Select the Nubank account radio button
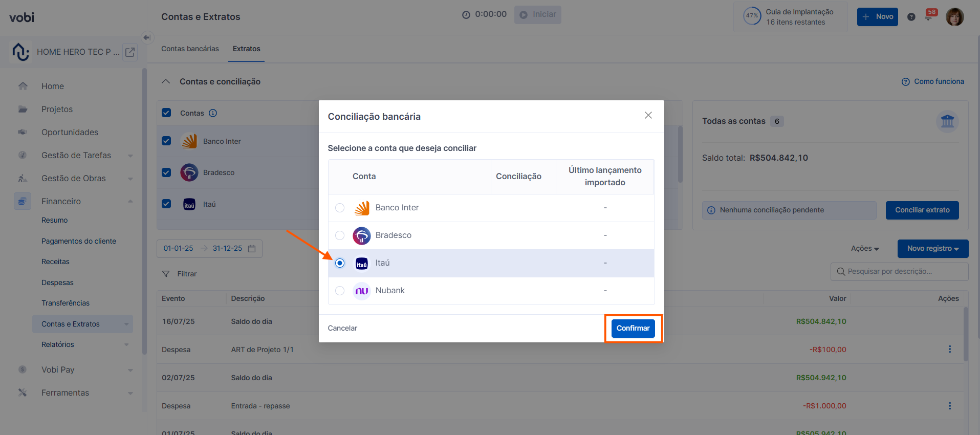The image size is (980, 435). (340, 291)
